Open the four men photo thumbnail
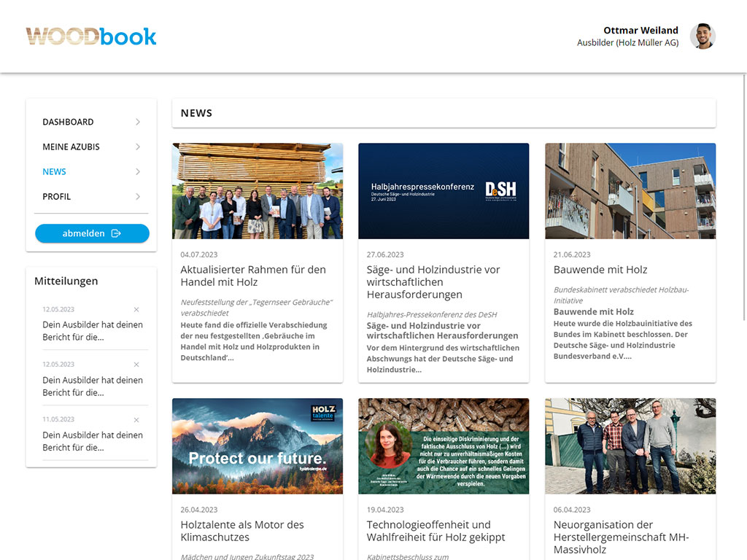 (x=630, y=446)
